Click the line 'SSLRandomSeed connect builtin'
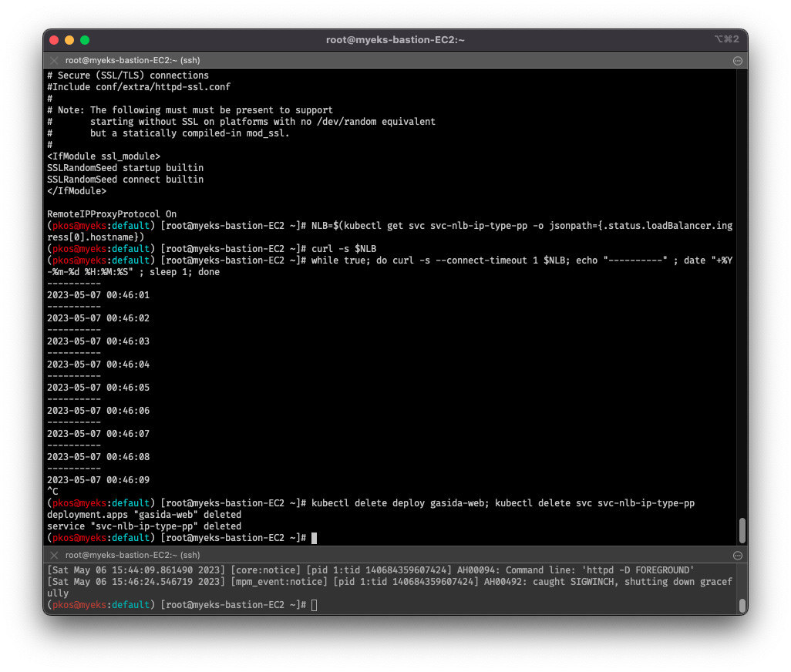The height and width of the screenshot is (672, 791). click(125, 180)
